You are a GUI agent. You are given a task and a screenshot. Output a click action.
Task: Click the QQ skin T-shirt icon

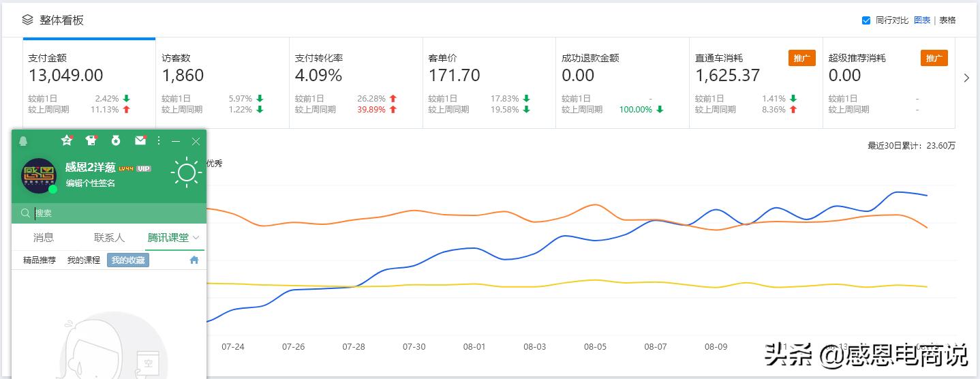pos(91,140)
